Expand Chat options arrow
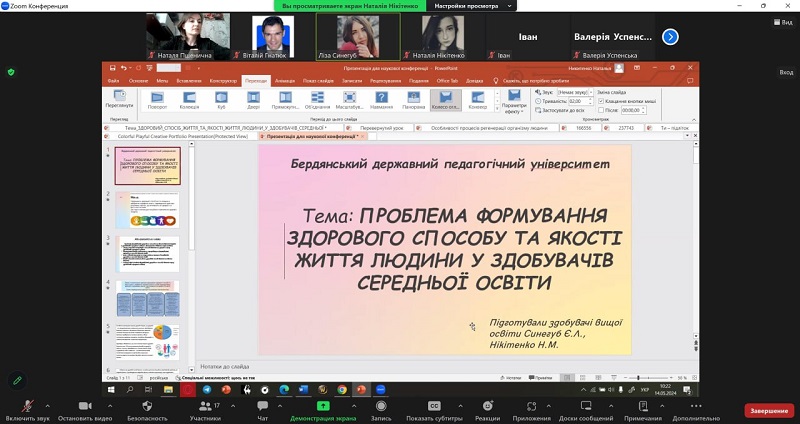 (x=280, y=406)
